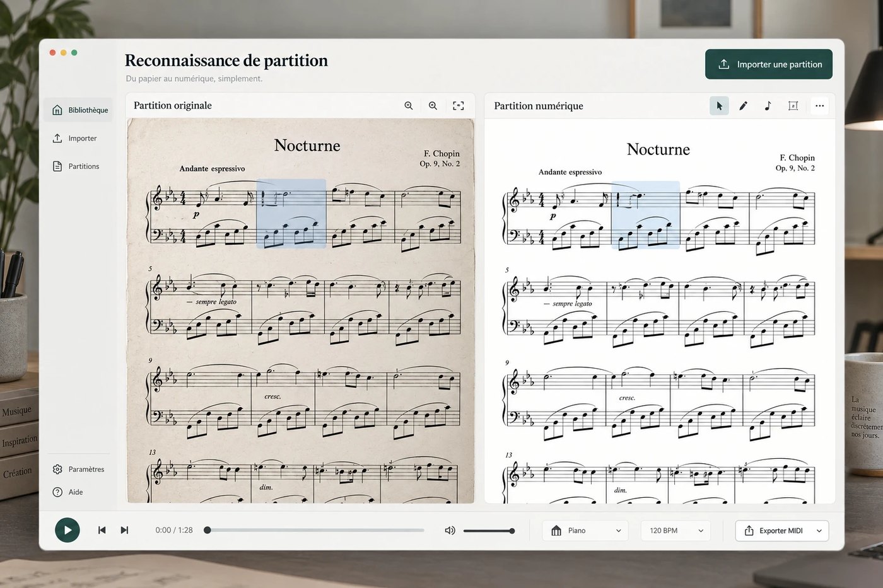Click Andante espressivo in the original scan

pyautogui.click(x=212, y=169)
